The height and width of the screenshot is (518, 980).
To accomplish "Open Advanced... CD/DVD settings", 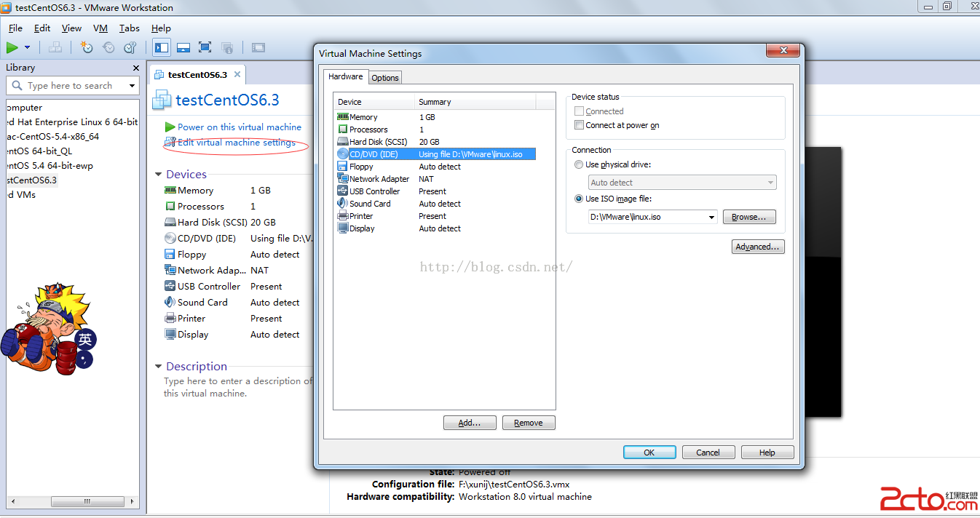I will (758, 247).
